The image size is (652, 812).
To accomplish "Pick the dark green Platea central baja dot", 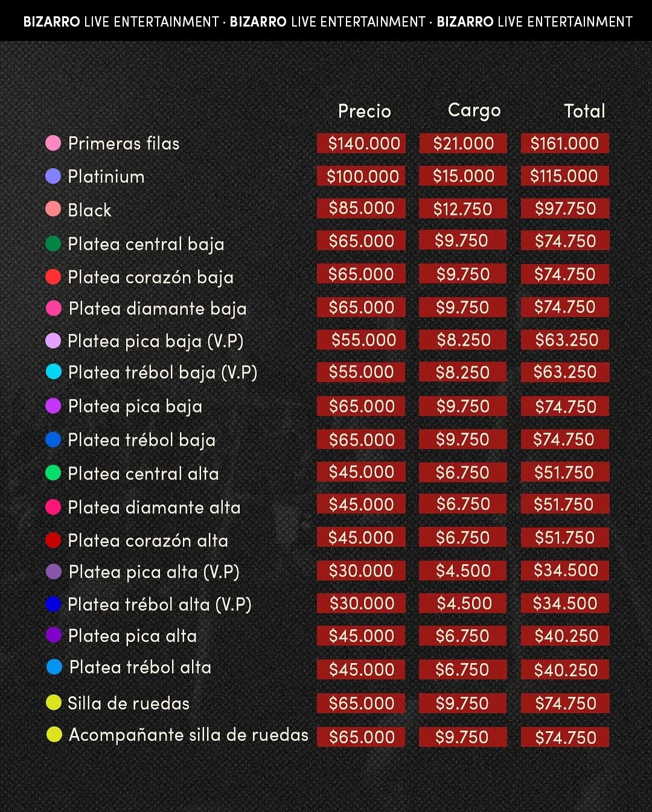I will pos(53,244).
